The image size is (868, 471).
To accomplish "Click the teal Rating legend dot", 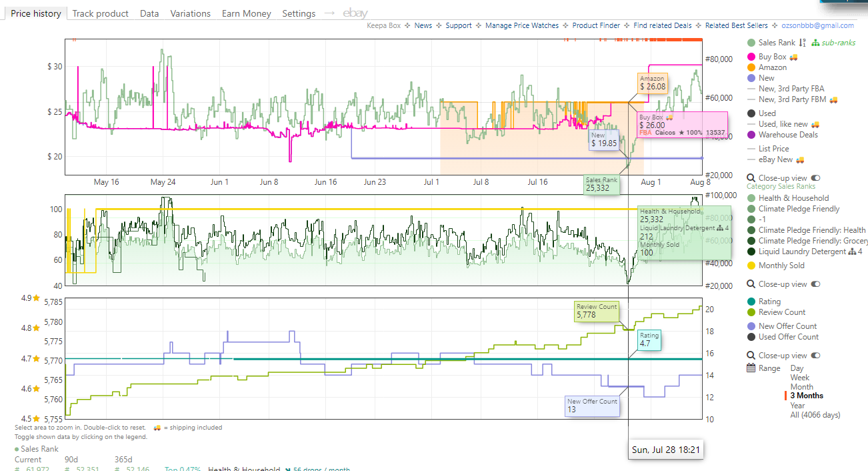I will point(751,302).
